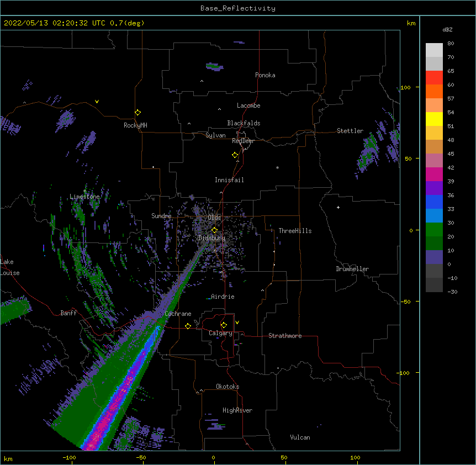Click the Calgary city label
Viewport: 476px width, 465px height.
click(220, 333)
